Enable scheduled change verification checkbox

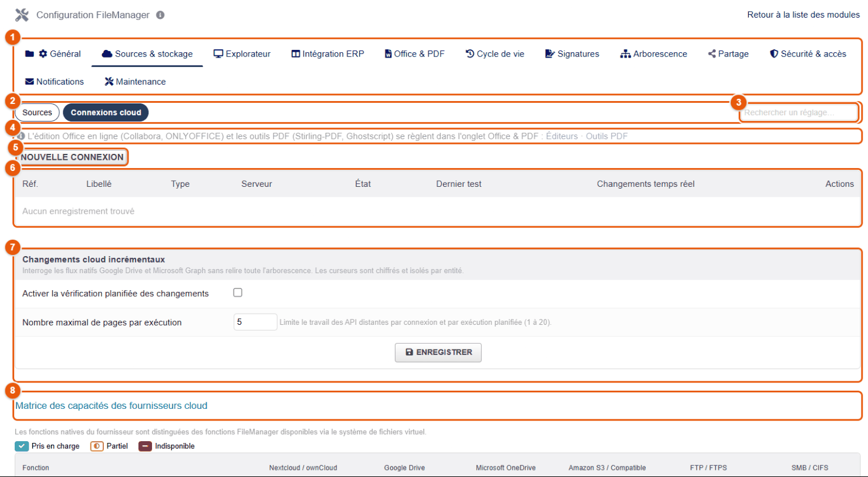238,293
